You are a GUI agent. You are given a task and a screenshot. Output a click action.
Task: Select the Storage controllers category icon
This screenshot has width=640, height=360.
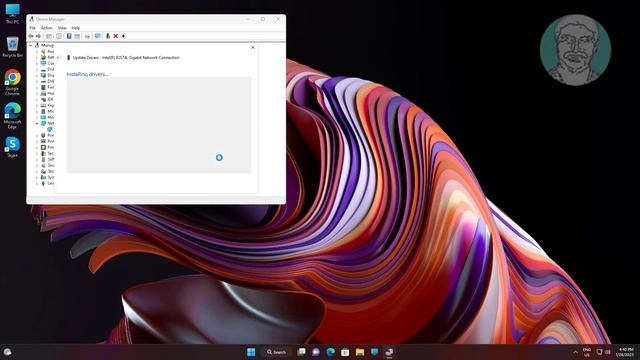tap(43, 171)
